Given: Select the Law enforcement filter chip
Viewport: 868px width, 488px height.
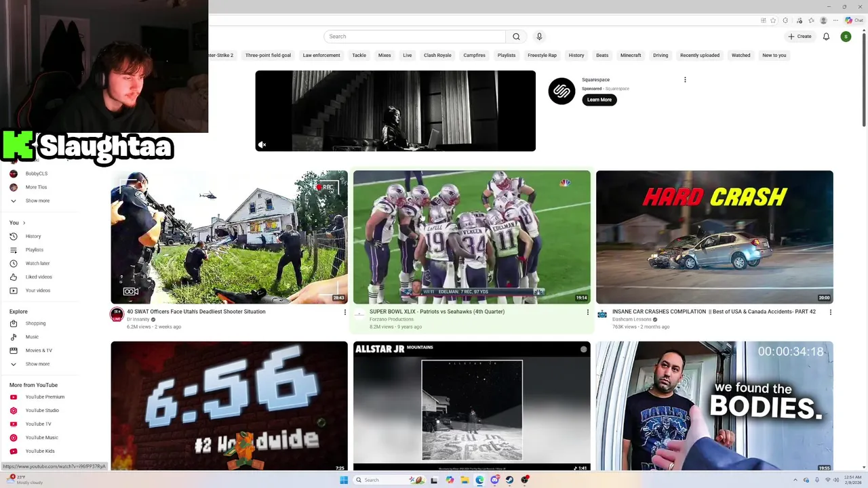Looking at the screenshot, I should click(321, 56).
